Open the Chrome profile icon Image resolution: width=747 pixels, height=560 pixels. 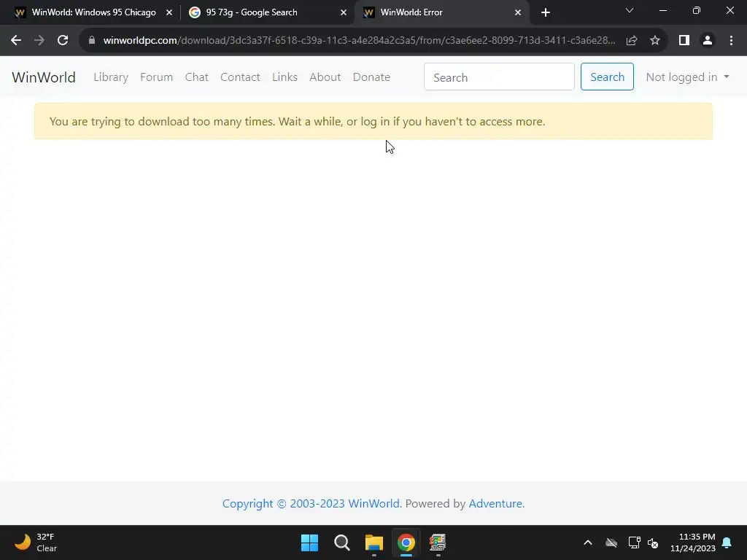click(708, 41)
